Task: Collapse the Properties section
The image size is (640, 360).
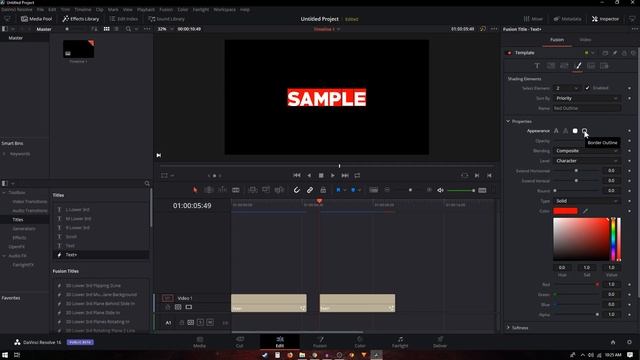Action: 508,121
